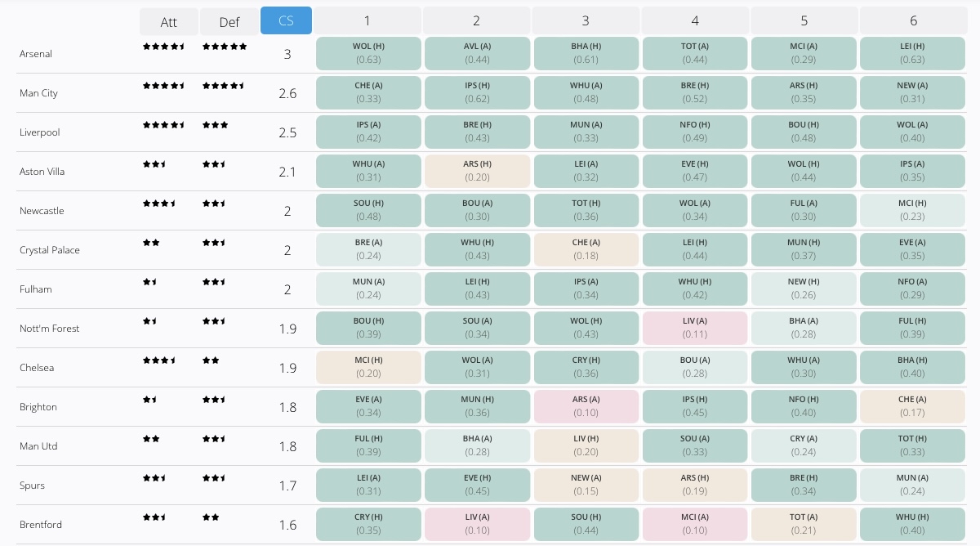
Task: Click the Arsenal team name
Action: pyautogui.click(x=36, y=54)
